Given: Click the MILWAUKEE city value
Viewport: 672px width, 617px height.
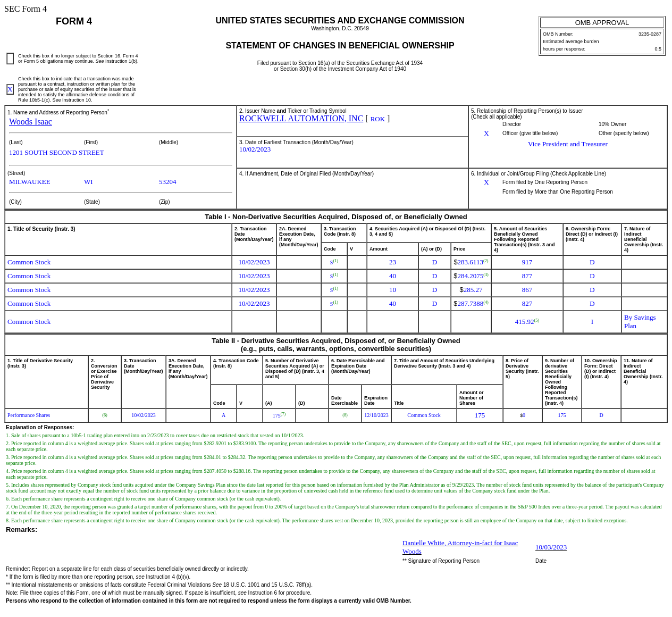Looking at the screenshot, I should [x=30, y=182].
